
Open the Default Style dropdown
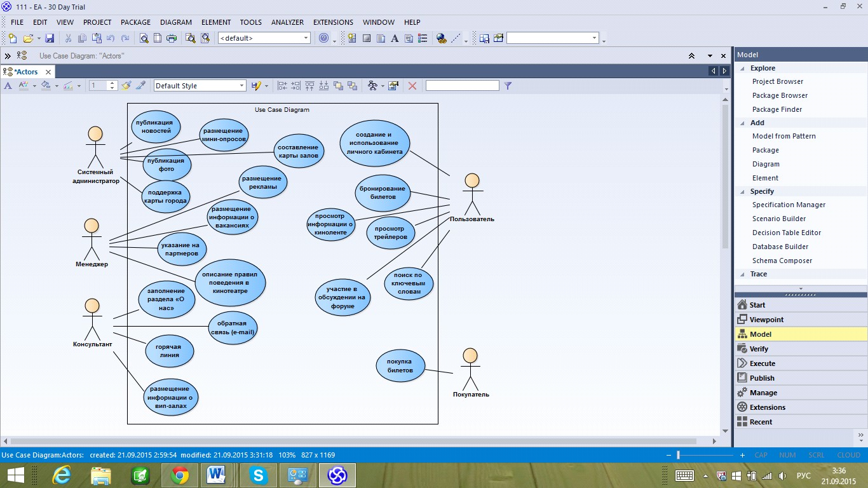(x=200, y=86)
